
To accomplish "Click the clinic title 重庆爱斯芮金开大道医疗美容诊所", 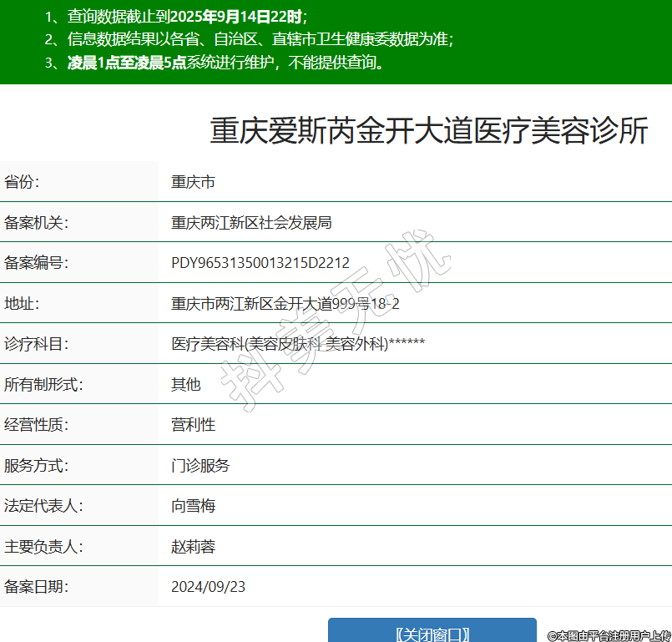I will coord(428,131).
